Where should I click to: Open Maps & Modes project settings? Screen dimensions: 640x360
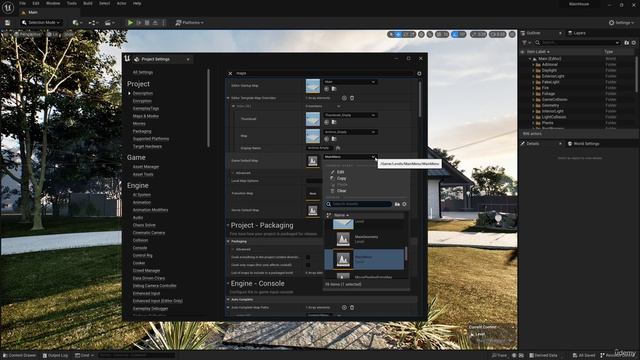[x=146, y=116]
